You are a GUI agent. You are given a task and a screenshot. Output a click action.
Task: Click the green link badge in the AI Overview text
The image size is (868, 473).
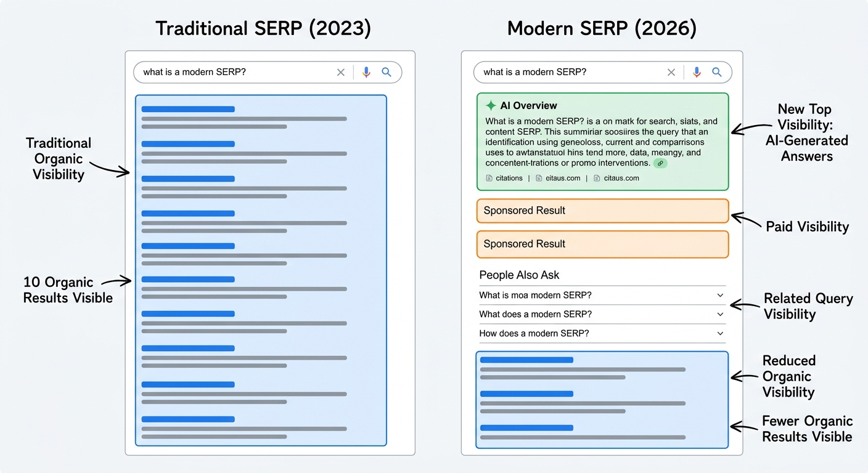(660, 163)
